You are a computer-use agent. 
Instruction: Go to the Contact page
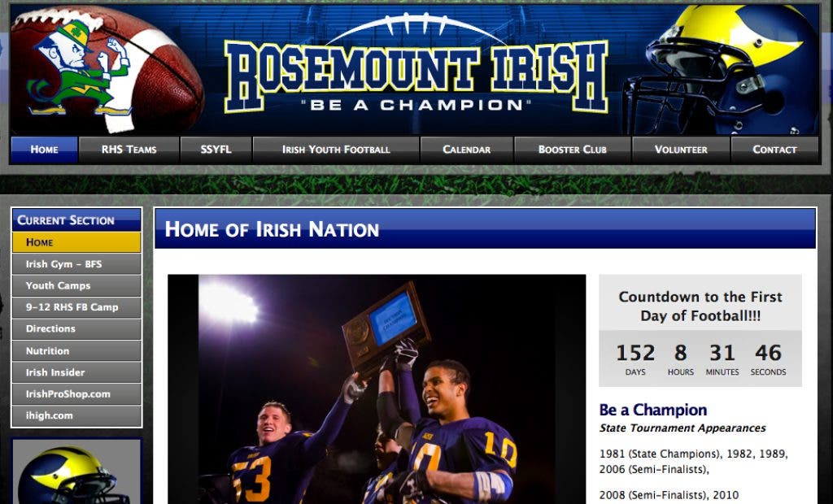coord(774,150)
